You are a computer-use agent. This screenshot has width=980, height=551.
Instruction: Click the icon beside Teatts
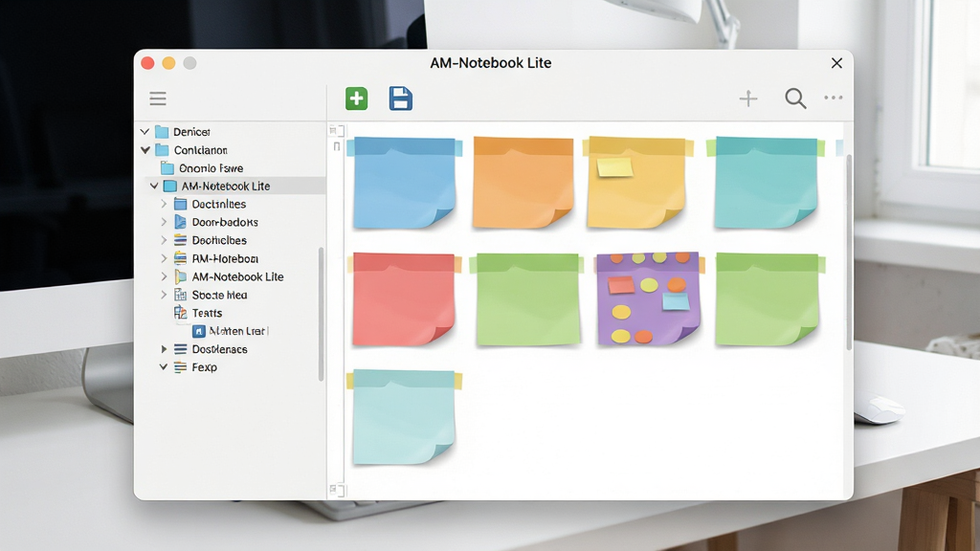(181, 313)
